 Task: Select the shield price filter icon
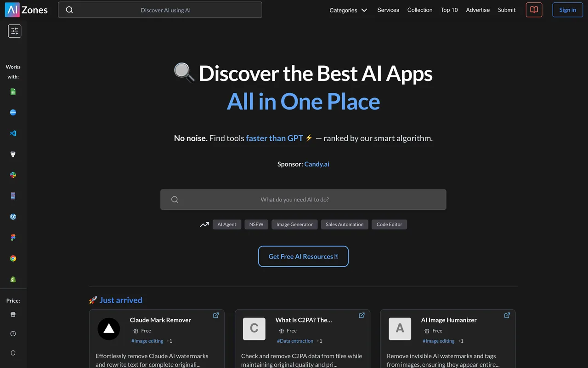point(13,353)
